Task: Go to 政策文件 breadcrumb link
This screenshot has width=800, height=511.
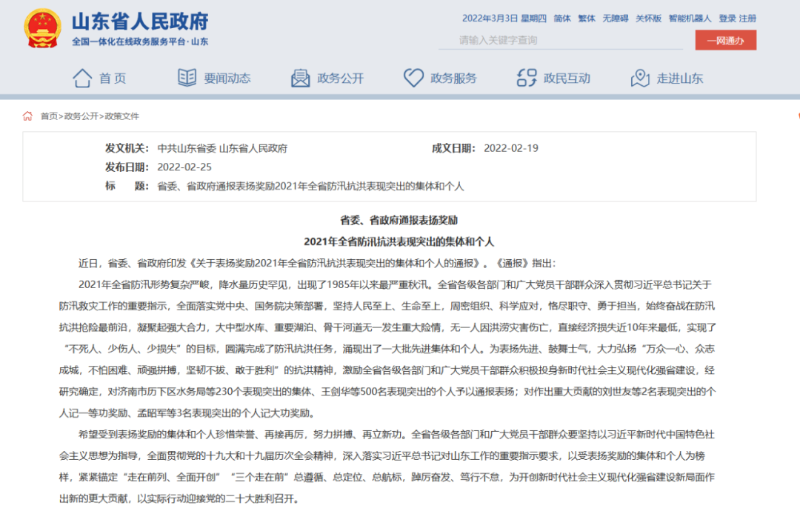Action: point(122,117)
